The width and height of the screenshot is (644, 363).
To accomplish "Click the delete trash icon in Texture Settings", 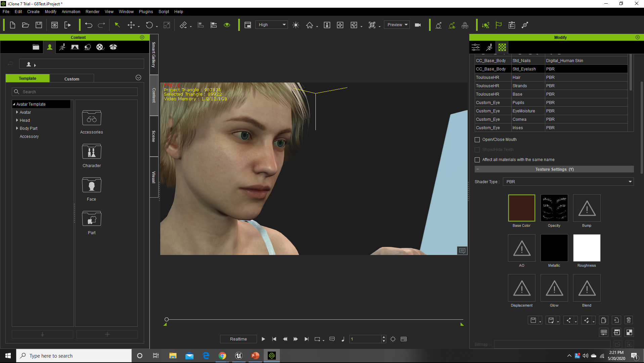I will (629, 320).
